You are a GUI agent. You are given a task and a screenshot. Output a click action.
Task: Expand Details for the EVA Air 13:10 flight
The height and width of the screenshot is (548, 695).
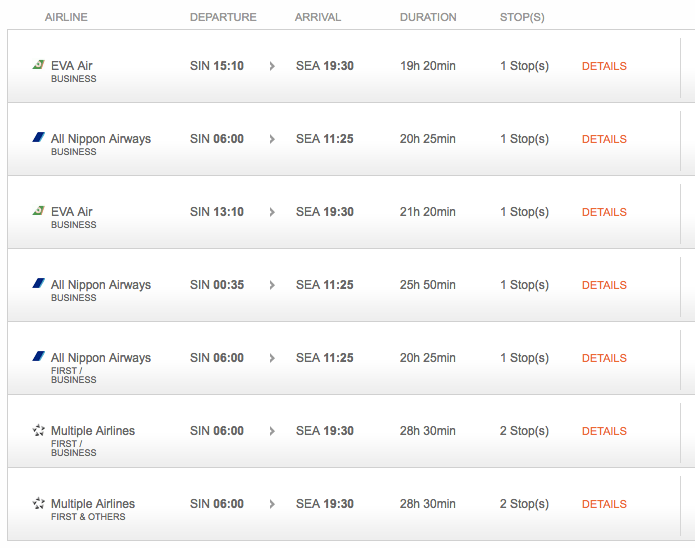click(x=604, y=212)
